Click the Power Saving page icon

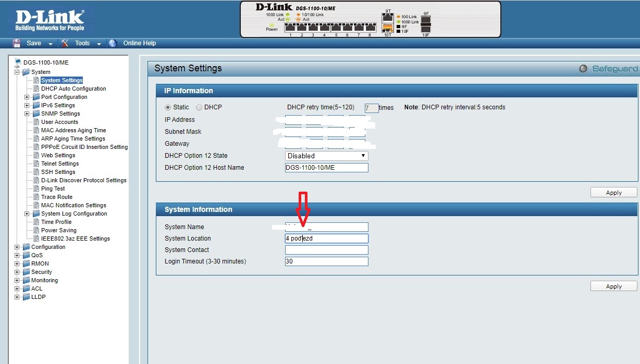pos(36,230)
